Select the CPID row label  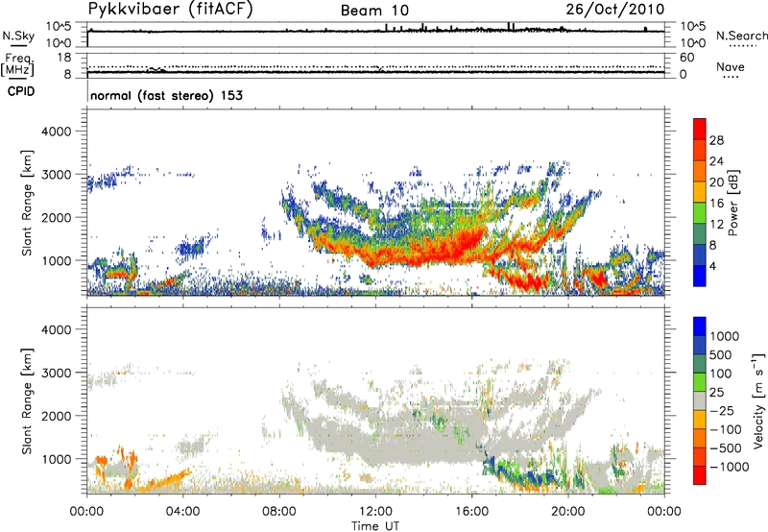(x=21, y=91)
